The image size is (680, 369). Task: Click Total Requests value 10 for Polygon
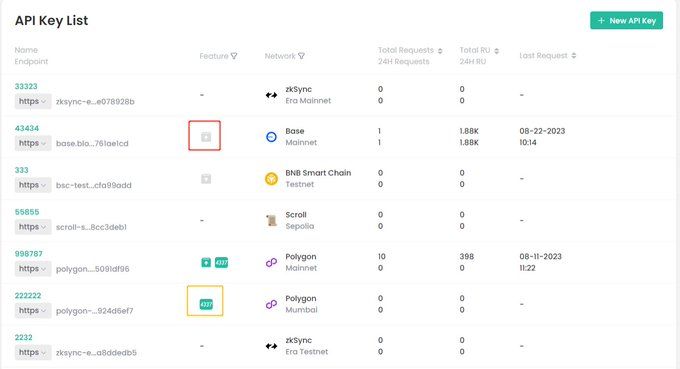[x=381, y=256]
